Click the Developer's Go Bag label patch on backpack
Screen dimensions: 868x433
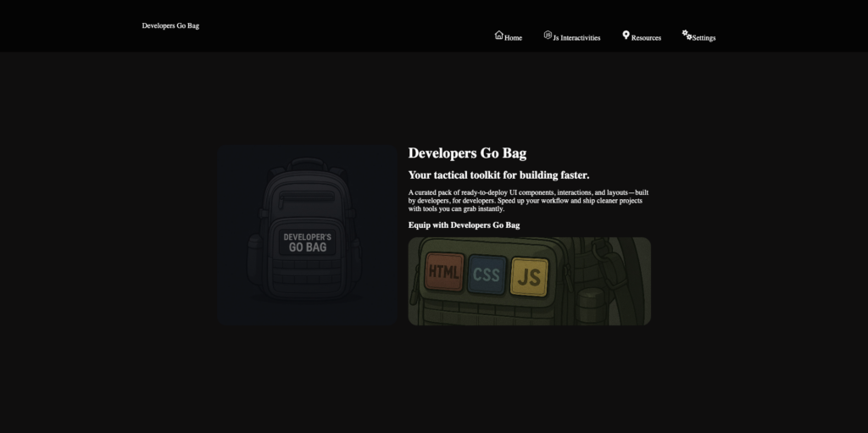(x=307, y=242)
